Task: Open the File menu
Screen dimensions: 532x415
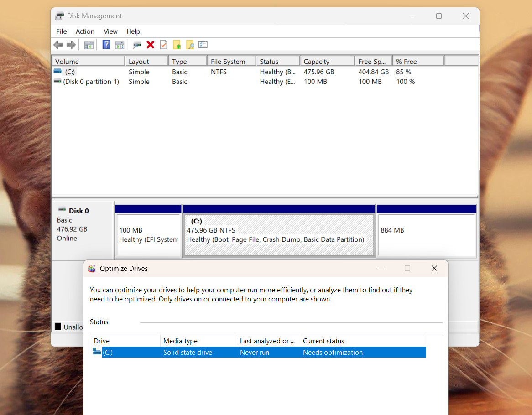Action: click(x=62, y=31)
